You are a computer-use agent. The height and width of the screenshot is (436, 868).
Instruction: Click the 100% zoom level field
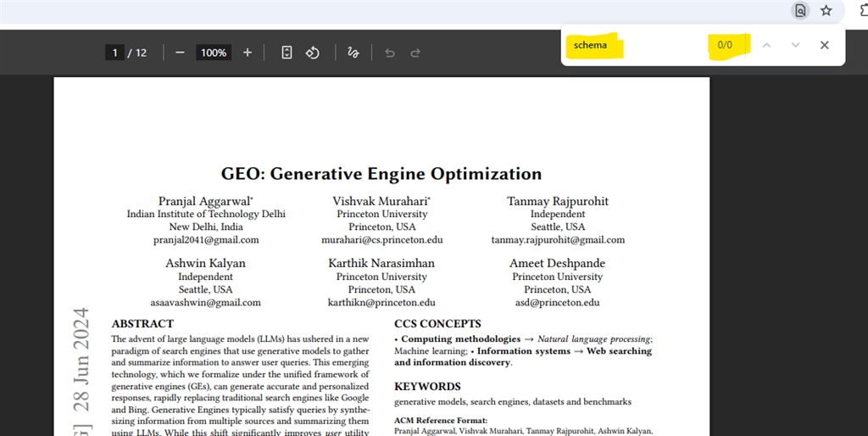214,53
